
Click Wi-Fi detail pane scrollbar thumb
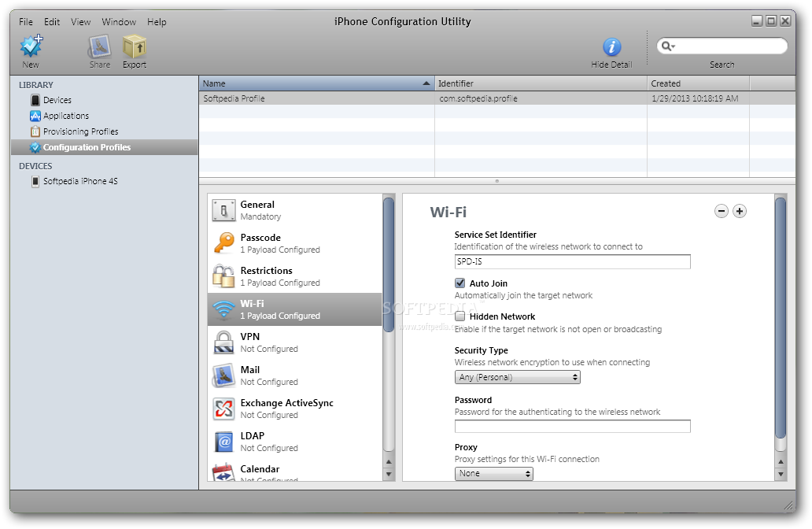coord(781,317)
